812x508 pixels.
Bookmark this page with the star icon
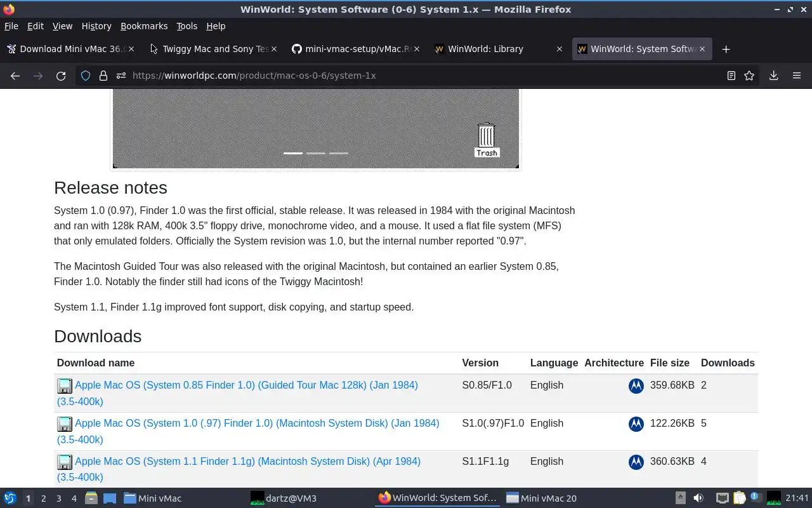point(749,76)
